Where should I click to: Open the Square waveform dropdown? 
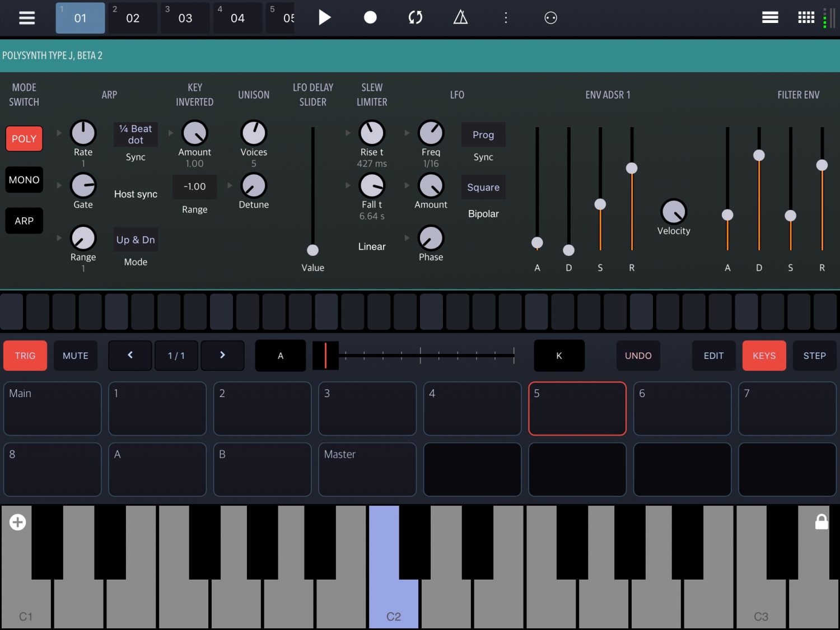click(x=483, y=187)
